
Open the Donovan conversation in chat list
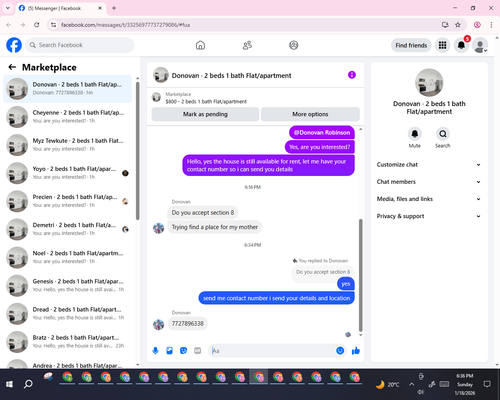(67, 89)
